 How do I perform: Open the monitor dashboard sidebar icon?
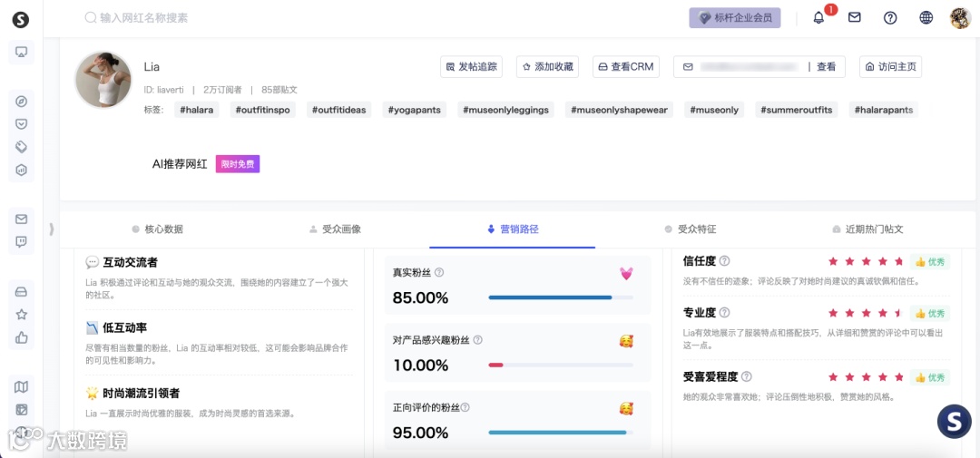pyautogui.click(x=21, y=53)
